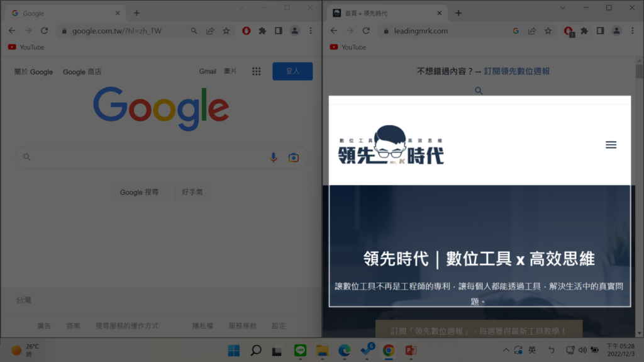Bookmark the leadingmrk.com page with star
This screenshot has height=362, width=644.
pyautogui.click(x=548, y=31)
